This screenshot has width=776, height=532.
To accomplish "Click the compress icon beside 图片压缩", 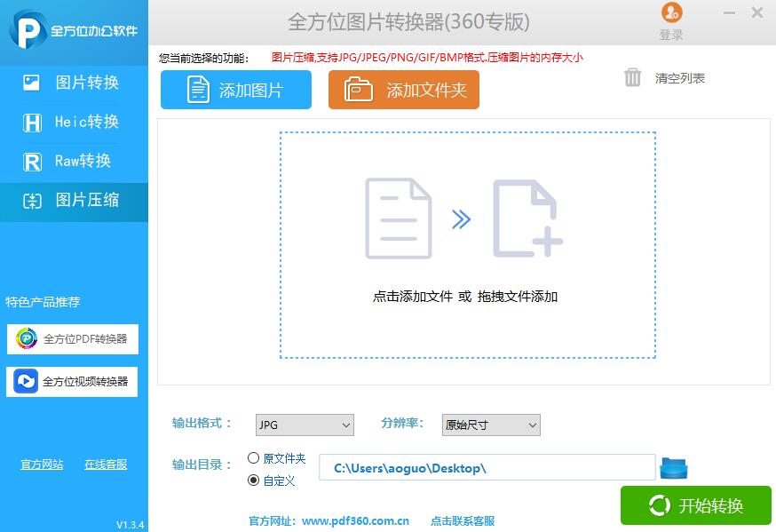I will click(32, 201).
